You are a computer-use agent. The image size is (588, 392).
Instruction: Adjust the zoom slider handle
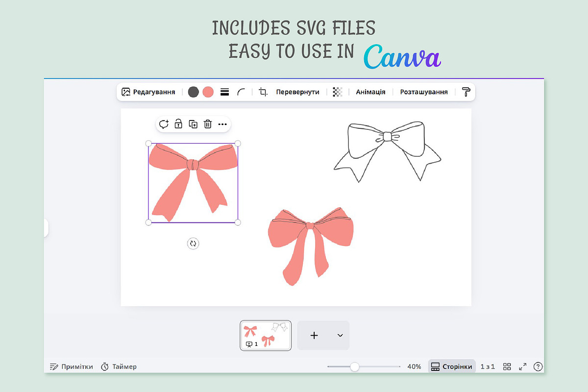point(354,367)
